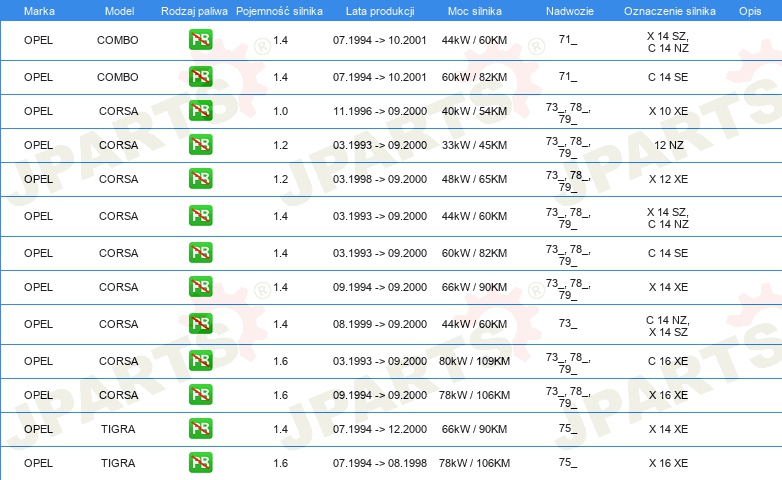Click engine code '12 NZ'
This screenshot has width=782, height=480.
[668, 145]
